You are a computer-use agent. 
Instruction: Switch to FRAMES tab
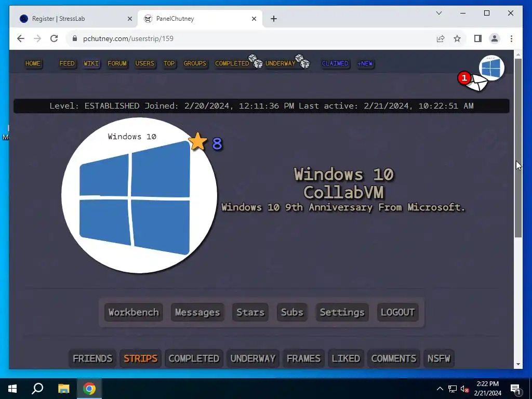click(303, 358)
